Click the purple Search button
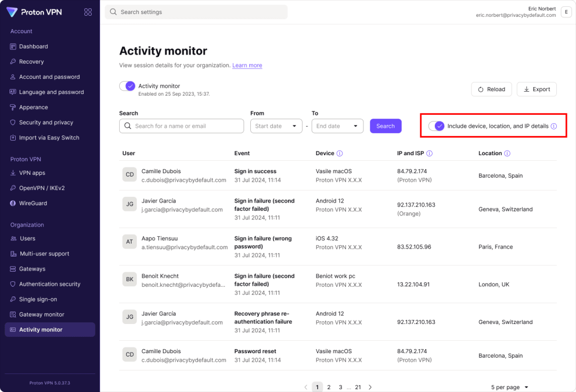 click(x=385, y=126)
